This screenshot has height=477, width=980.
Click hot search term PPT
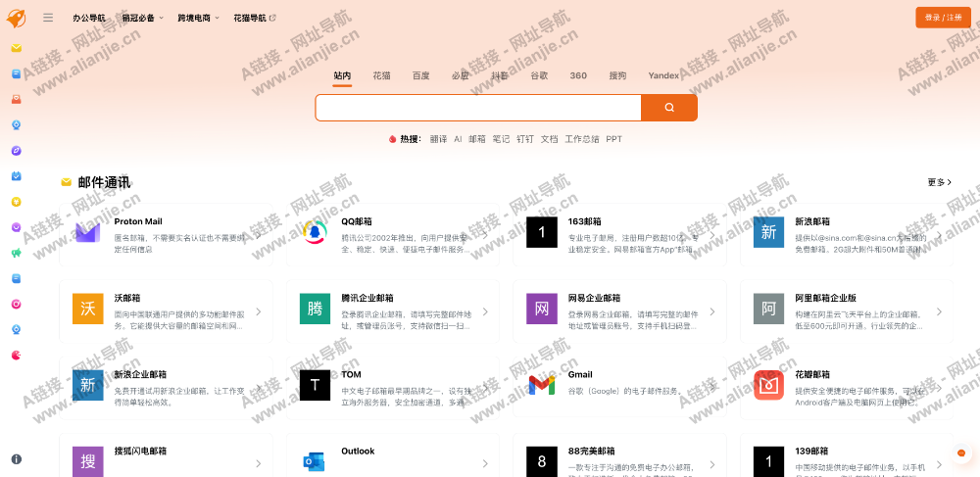pos(613,139)
